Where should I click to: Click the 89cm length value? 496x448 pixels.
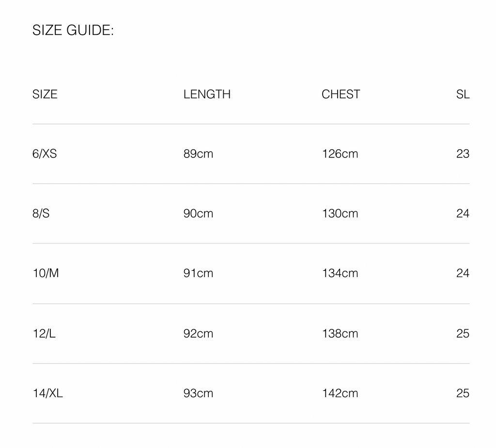coord(198,154)
